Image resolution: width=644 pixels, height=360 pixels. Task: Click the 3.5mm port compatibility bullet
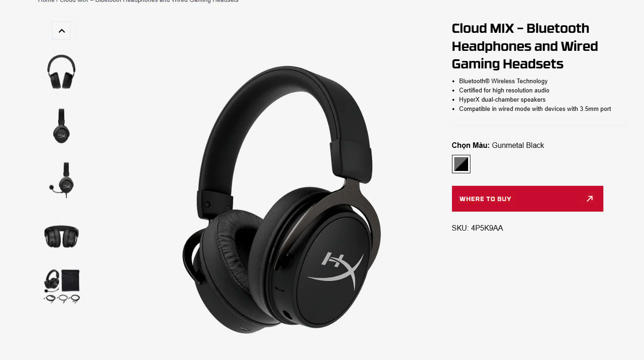535,109
